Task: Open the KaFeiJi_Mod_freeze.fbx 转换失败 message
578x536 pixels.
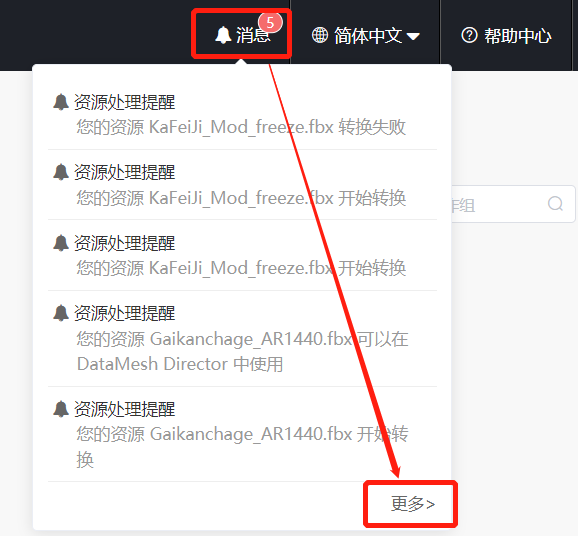Action: 242,115
